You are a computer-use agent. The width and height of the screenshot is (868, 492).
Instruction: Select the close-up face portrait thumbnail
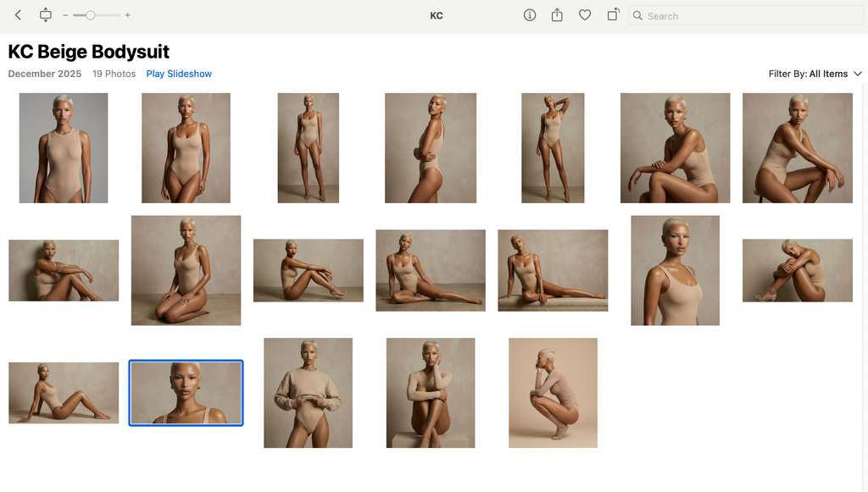[186, 392]
